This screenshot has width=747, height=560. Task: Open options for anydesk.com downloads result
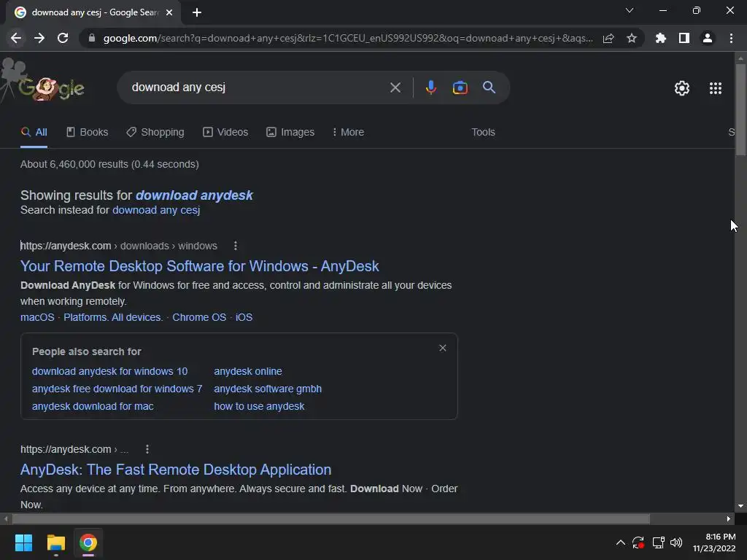coord(236,246)
